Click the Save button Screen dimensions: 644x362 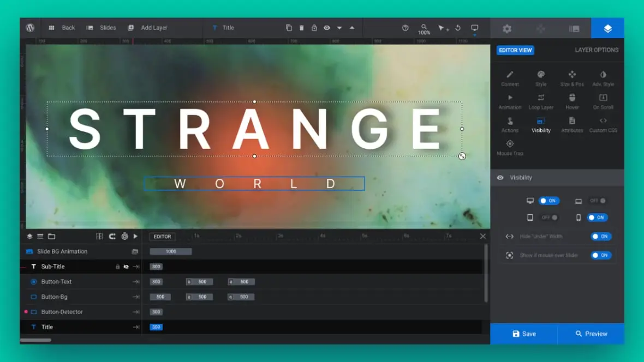pyautogui.click(x=523, y=334)
